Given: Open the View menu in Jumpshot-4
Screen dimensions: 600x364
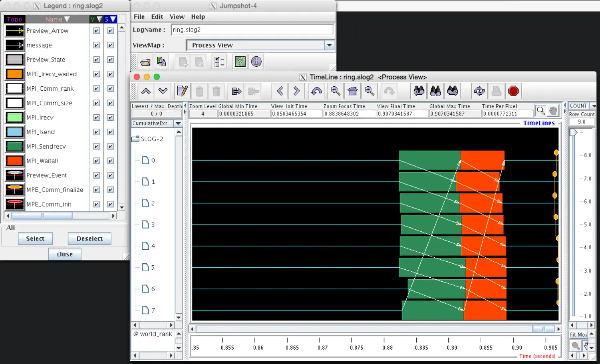Looking at the screenshot, I should [177, 17].
